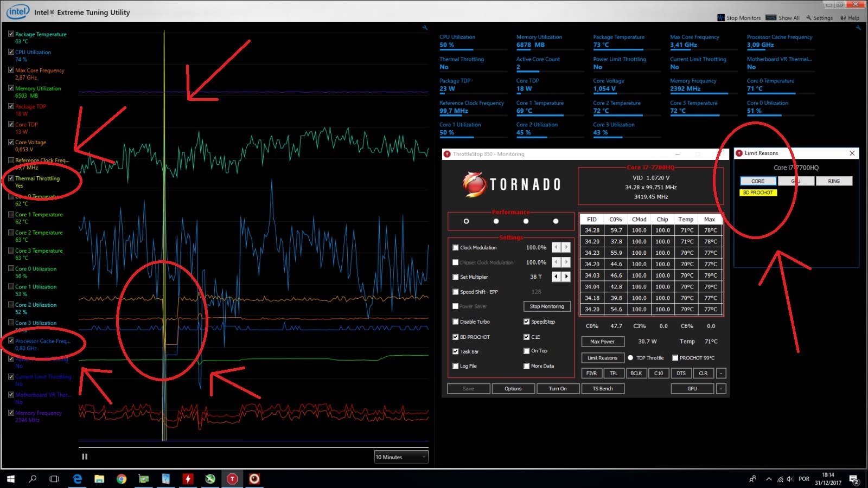Pause the XTU monitoring graph
Screen dimensions: 868x488
click(85, 457)
